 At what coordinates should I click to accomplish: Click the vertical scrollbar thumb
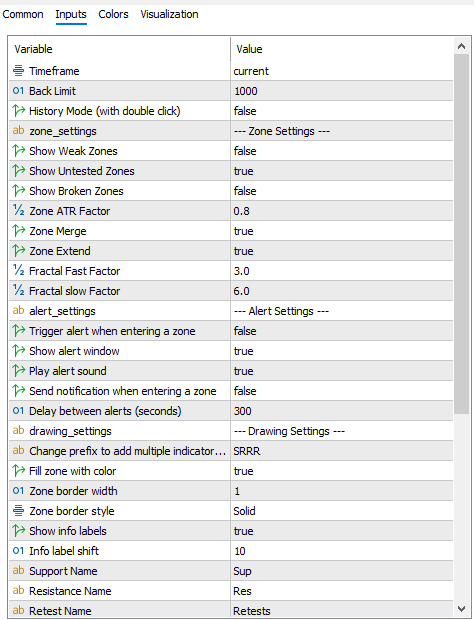[461, 234]
